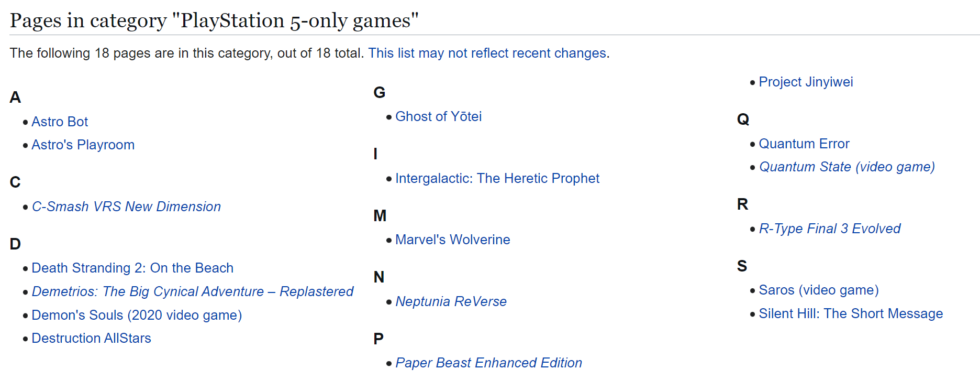Open the Marvel's Wolverine page
The height and width of the screenshot is (380, 980).
[x=452, y=240]
